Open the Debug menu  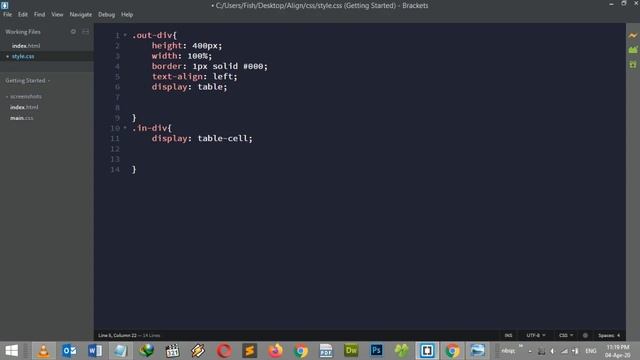107,14
